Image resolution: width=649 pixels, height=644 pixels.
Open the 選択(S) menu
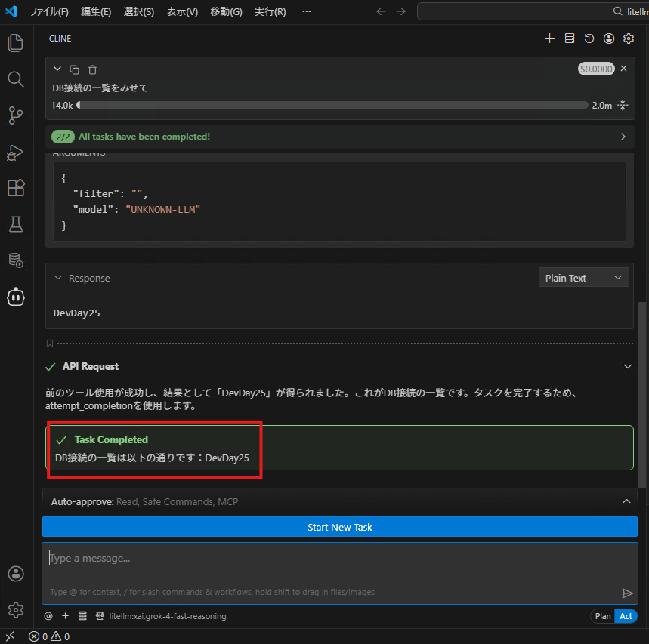pyautogui.click(x=139, y=11)
